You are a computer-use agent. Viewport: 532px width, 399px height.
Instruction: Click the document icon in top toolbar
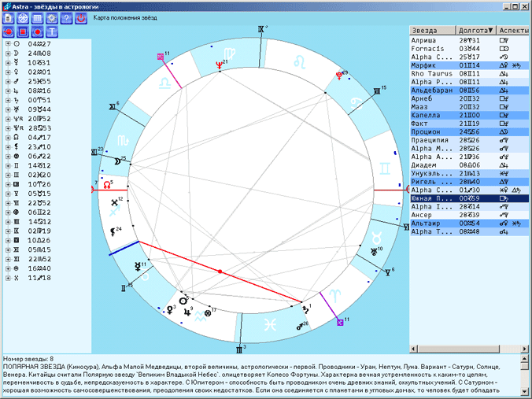pyautogui.click(x=9, y=18)
